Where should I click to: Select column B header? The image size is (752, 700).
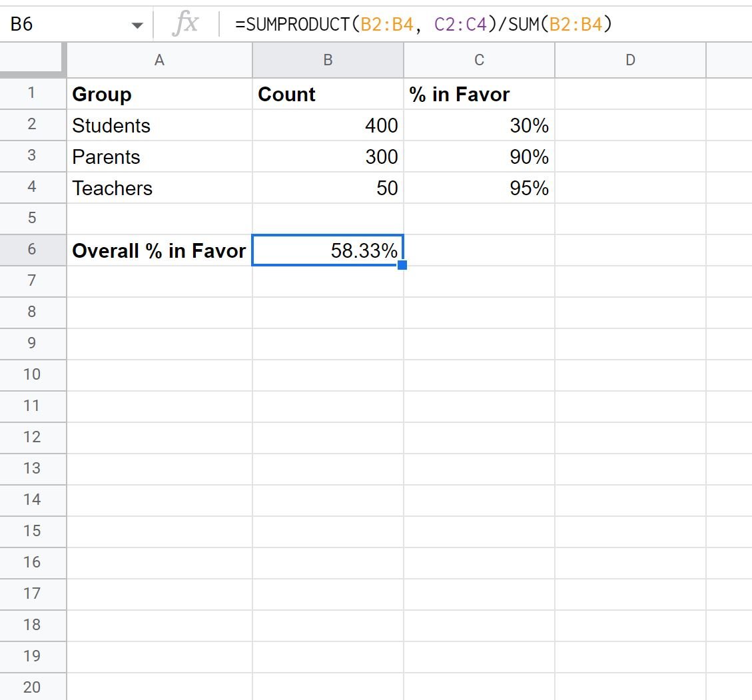tap(328, 60)
